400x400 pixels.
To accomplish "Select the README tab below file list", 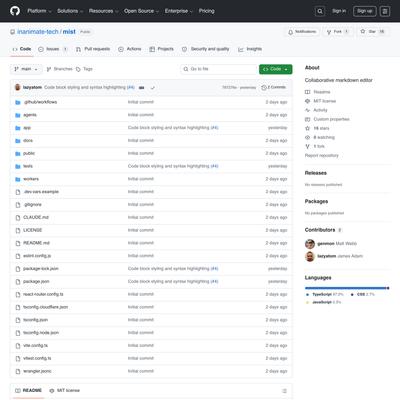I will click(29, 391).
